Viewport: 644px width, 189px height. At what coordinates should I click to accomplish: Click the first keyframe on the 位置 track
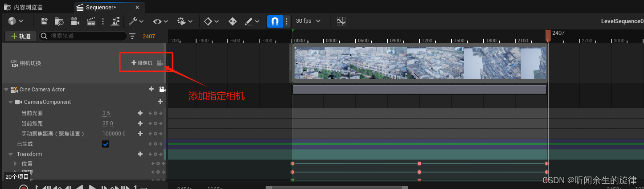(292, 164)
